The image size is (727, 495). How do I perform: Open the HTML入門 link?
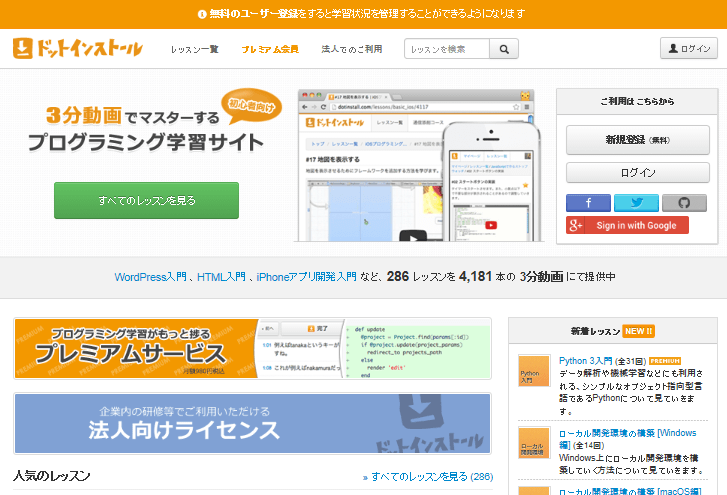221,277
